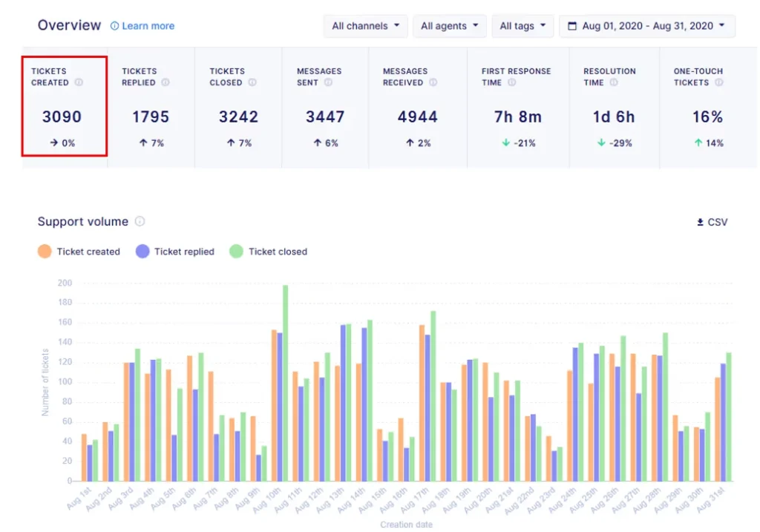Image resolution: width=760 pixels, height=532 pixels.
Task: Select the Tickets Created stat card
Action: 64,107
